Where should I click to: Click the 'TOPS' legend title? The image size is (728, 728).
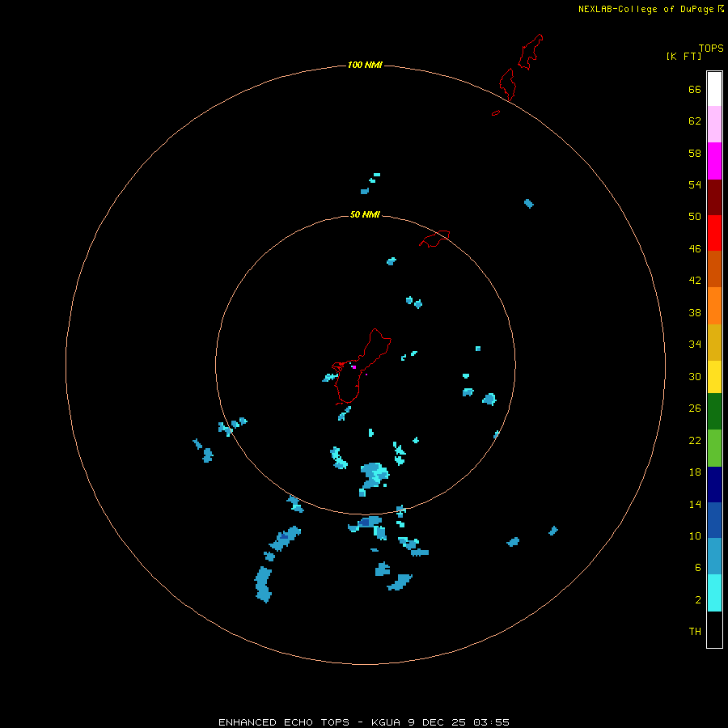(711, 48)
